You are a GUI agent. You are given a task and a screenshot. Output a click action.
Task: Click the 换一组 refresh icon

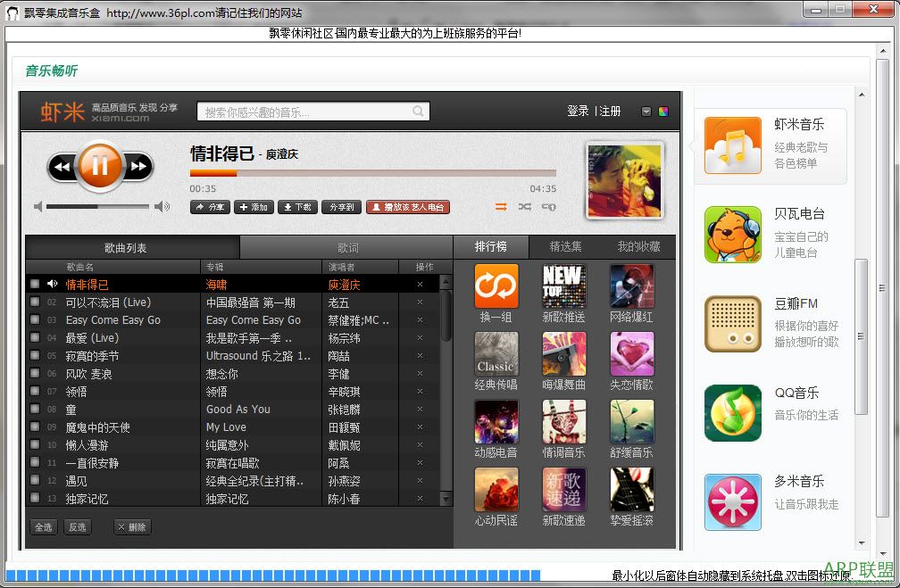pyautogui.click(x=496, y=286)
